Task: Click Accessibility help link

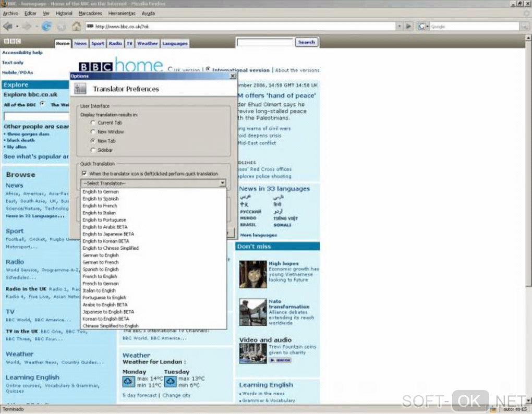Action: coord(22,53)
